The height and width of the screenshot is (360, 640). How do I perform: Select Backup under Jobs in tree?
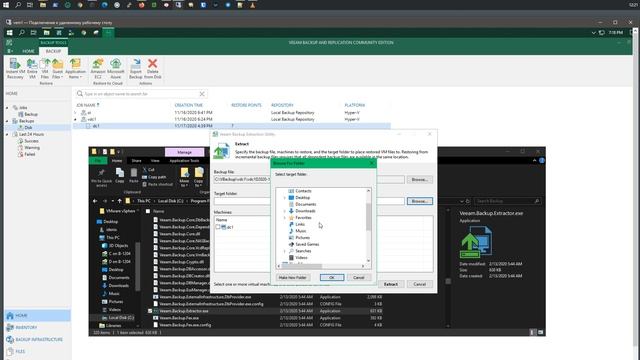click(28, 114)
